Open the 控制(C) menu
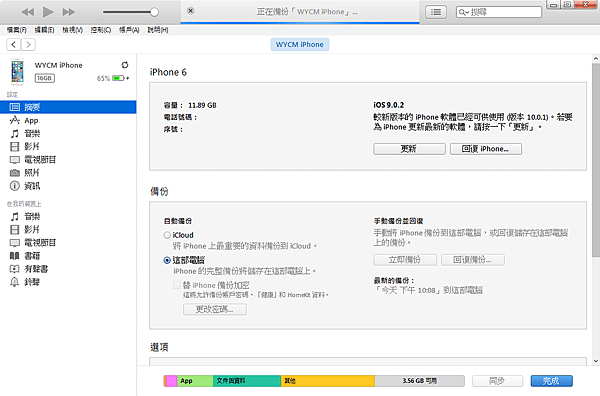The width and height of the screenshot is (600, 396). [101, 30]
